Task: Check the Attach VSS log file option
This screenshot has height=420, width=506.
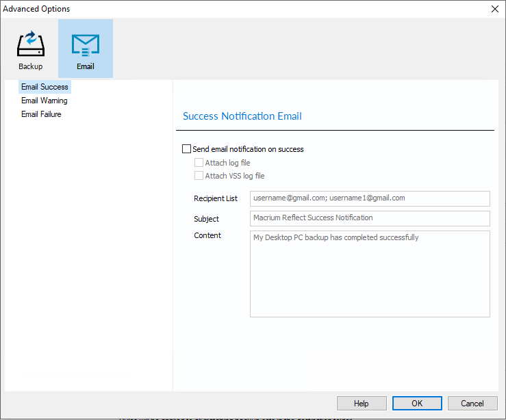Action: click(x=199, y=176)
